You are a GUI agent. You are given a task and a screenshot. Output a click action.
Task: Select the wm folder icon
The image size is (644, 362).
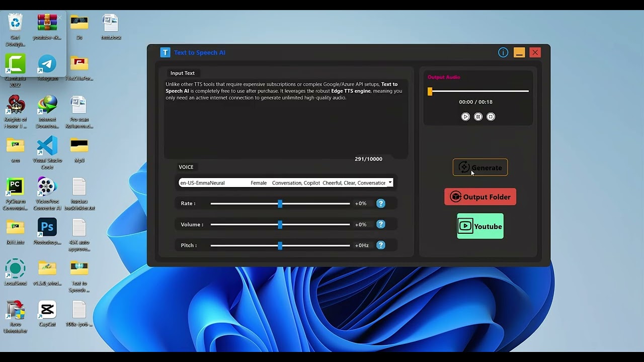click(15, 150)
